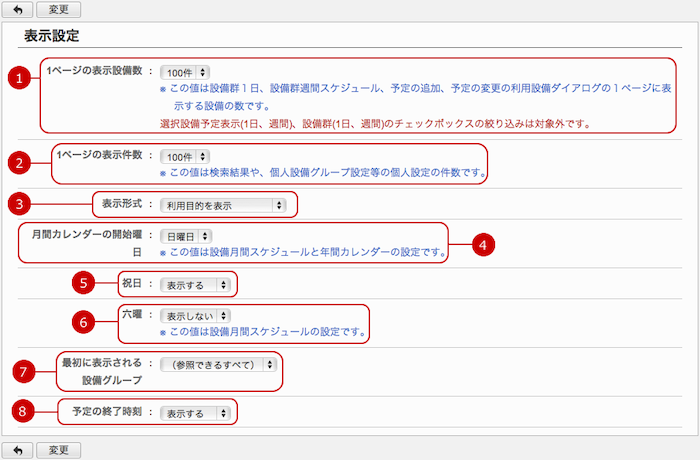This screenshot has width=700, height=460.
Task: Click the top back arrow button
Action: tap(17, 9)
